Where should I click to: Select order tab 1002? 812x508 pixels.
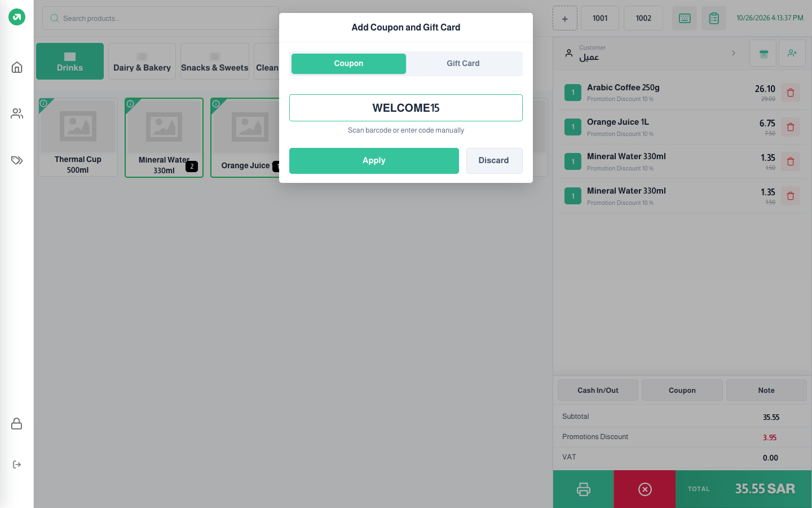[643, 18]
